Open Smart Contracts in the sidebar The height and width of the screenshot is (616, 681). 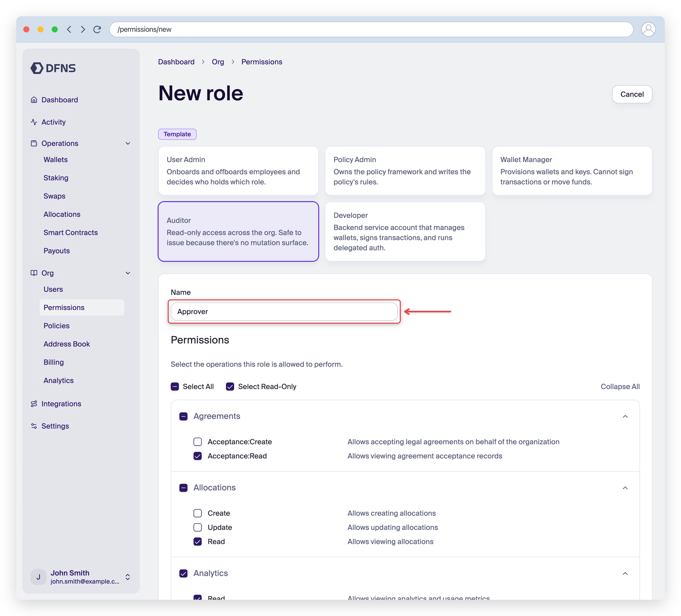[71, 232]
